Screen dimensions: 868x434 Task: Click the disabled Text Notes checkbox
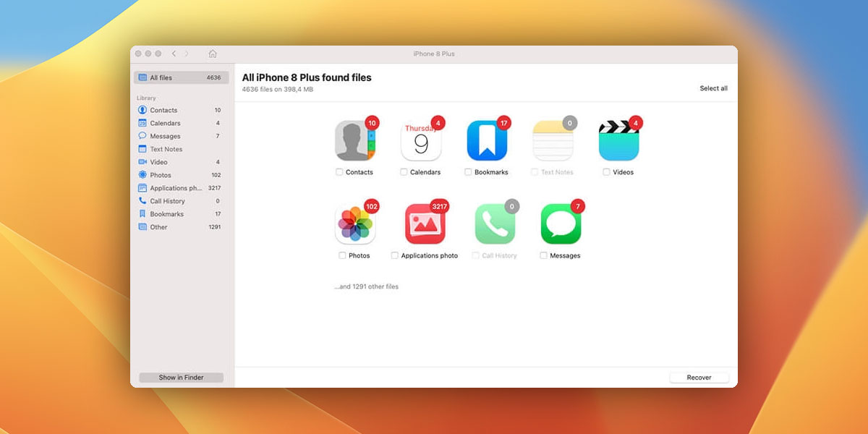coord(535,172)
